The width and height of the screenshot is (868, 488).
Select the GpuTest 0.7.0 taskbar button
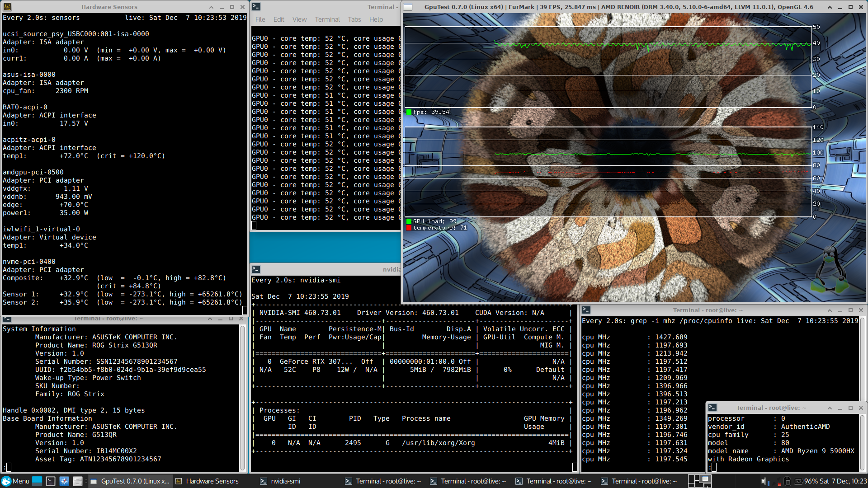pyautogui.click(x=130, y=481)
